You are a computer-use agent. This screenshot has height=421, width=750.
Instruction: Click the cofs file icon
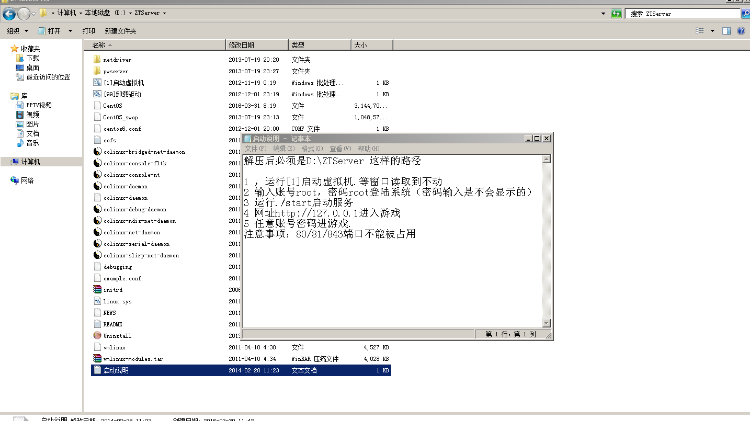pos(97,140)
